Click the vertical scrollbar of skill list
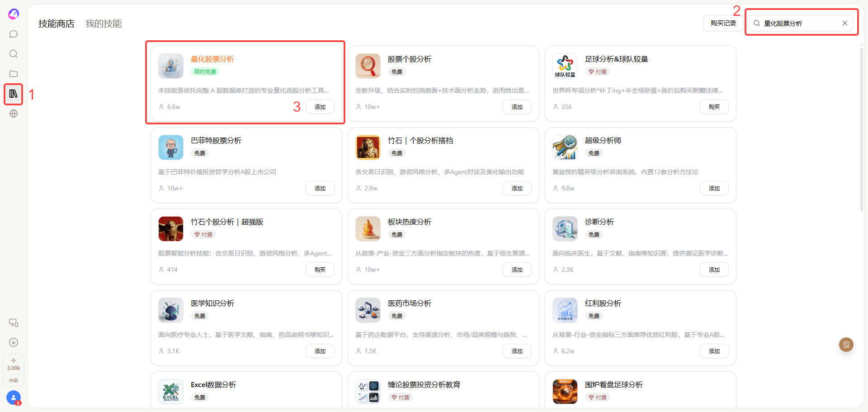The image size is (868, 412). coord(862,130)
